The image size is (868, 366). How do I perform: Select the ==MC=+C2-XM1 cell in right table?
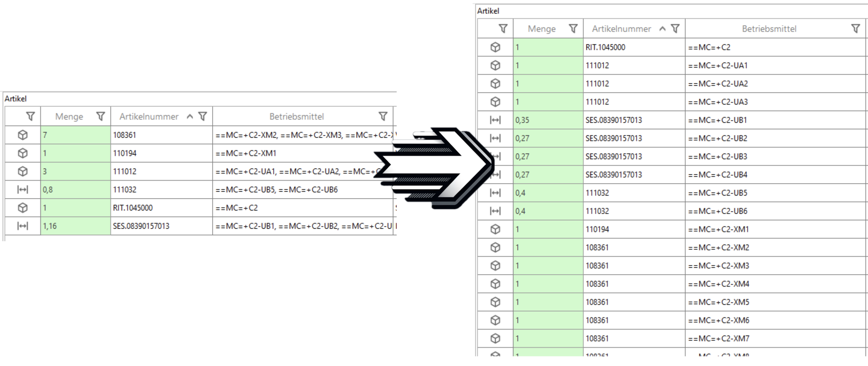[x=775, y=230]
